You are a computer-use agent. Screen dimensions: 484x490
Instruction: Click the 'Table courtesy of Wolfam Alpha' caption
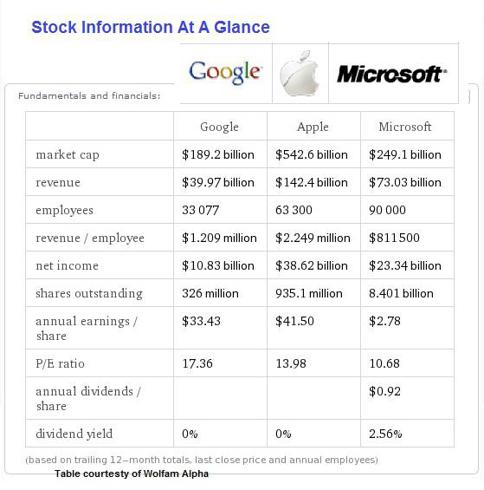(132, 474)
